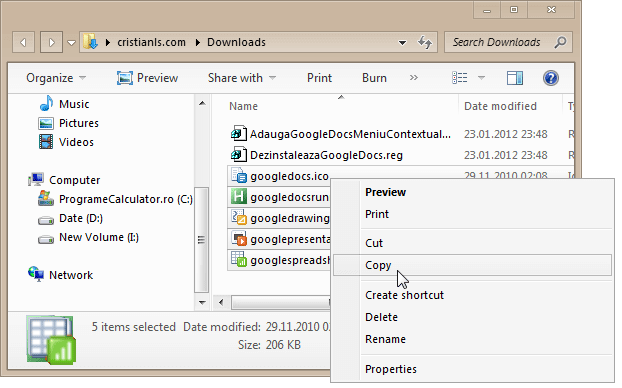Click the Refresh icon in address bar

[425, 42]
